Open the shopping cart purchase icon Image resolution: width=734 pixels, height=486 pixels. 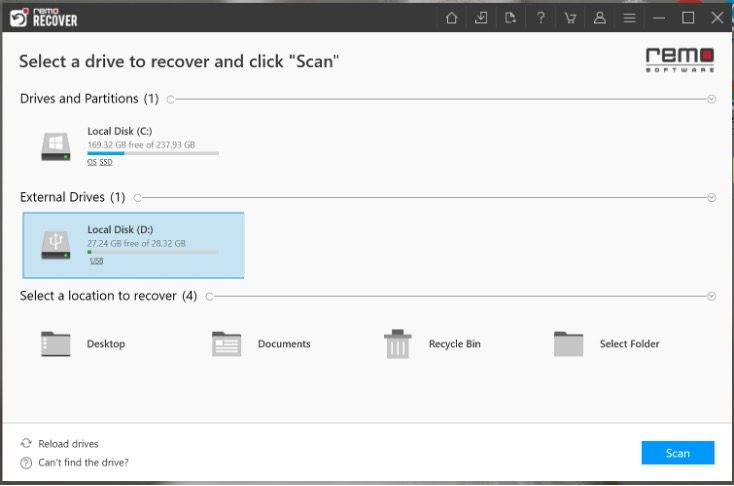[570, 18]
